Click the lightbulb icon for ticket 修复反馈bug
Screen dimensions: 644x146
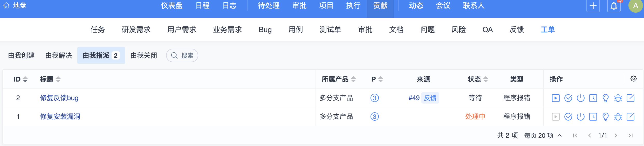(605, 98)
